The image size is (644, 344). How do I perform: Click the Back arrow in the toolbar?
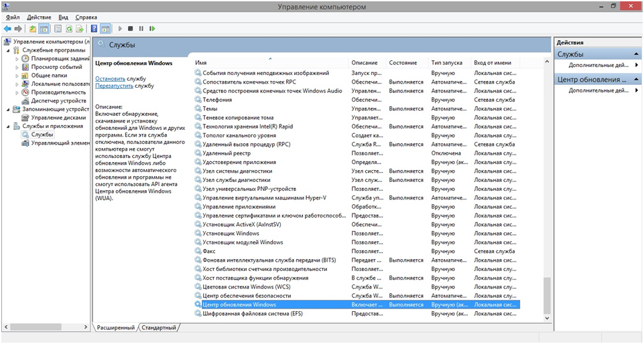tap(7, 29)
